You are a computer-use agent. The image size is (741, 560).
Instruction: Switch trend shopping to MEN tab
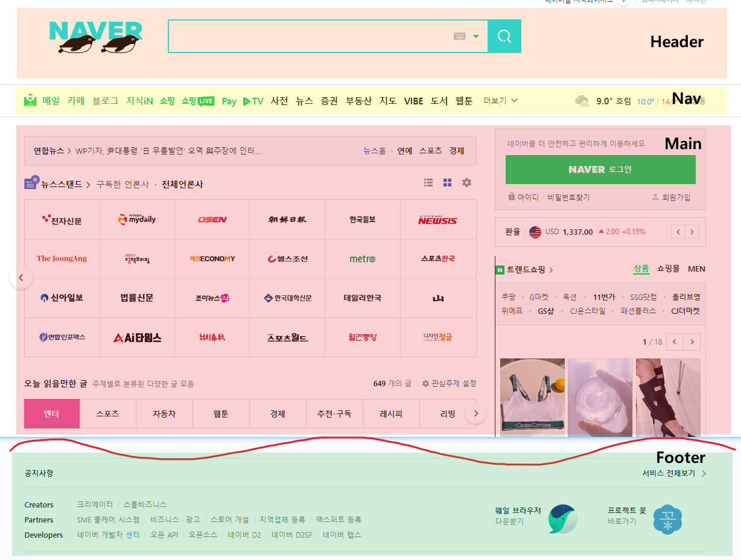pos(696,269)
